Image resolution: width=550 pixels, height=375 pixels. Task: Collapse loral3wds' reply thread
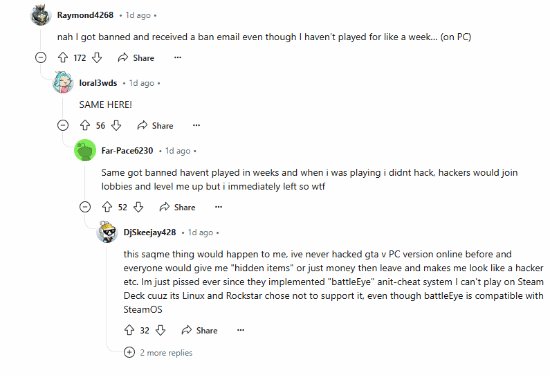click(63, 125)
